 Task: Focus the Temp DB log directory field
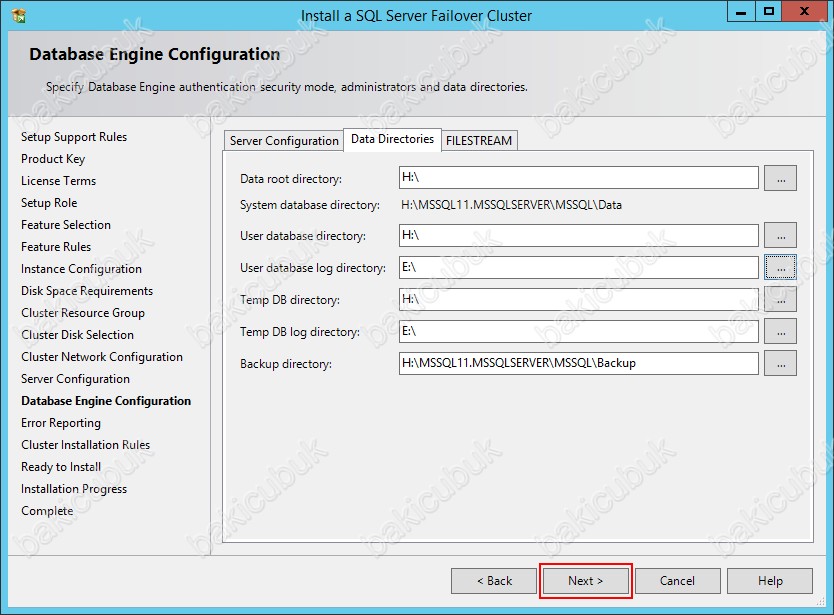pos(579,331)
